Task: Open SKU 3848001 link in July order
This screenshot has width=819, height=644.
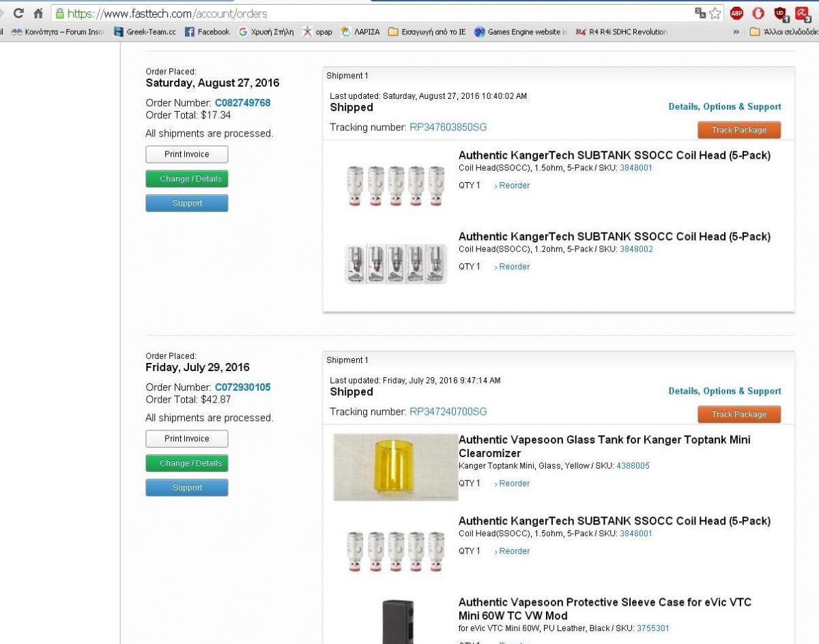Action: click(x=636, y=533)
